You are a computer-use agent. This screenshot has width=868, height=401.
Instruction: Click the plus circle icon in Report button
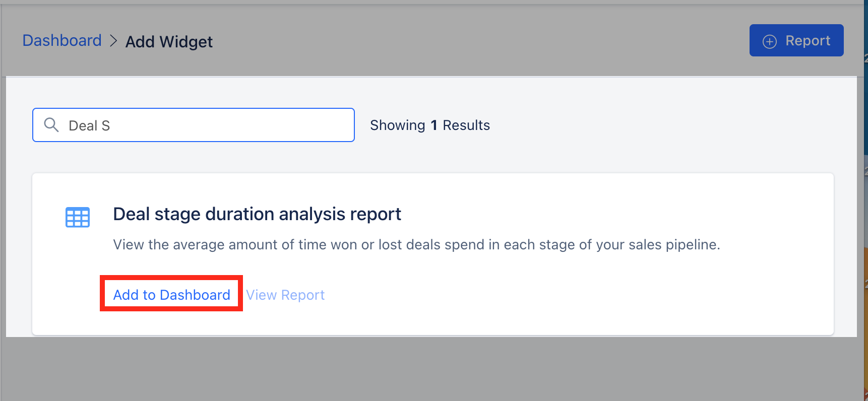[x=769, y=41]
